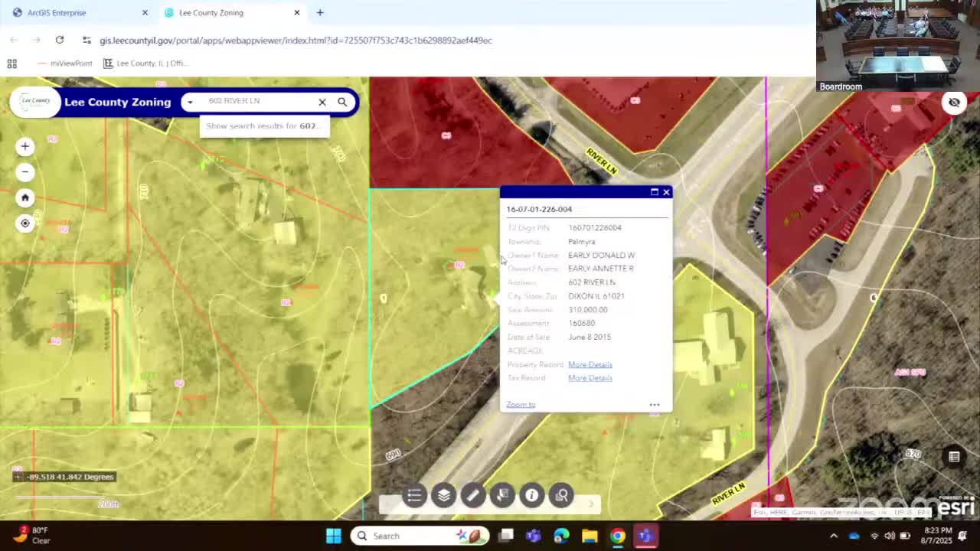
Task: Click Zoom to link in popup
Action: (x=521, y=404)
